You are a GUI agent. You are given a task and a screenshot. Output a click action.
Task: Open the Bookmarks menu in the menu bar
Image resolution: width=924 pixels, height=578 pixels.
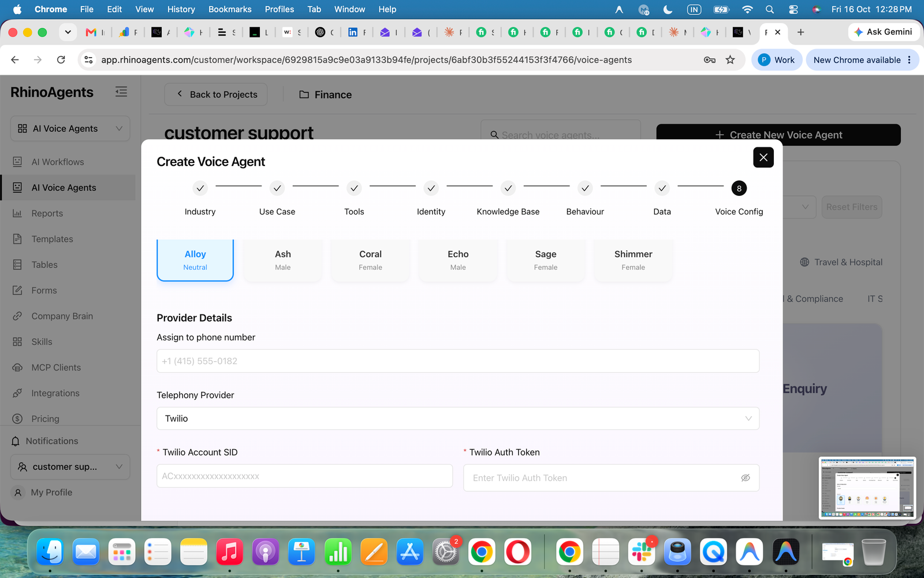(x=230, y=9)
